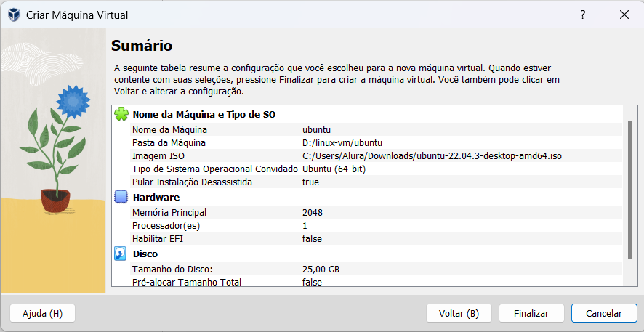Screen dimensions: 644x332
Task: Click the disk size value 25,00 GB
Action: tap(321, 270)
